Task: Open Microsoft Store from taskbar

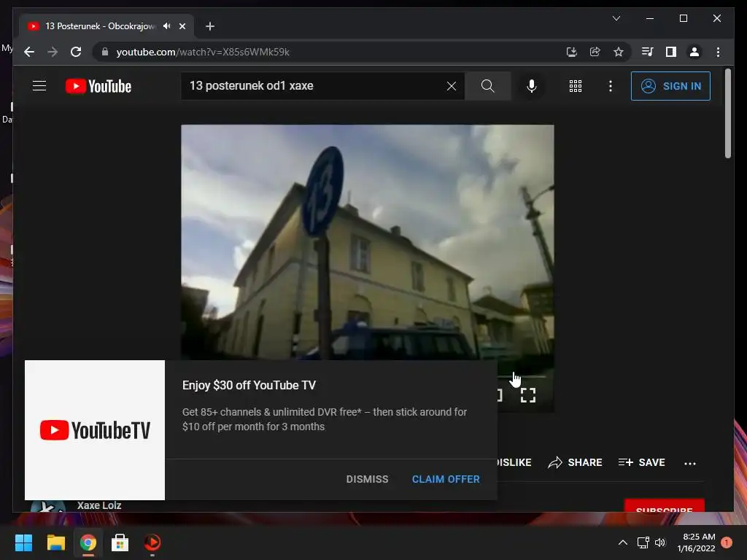Action: (x=120, y=542)
